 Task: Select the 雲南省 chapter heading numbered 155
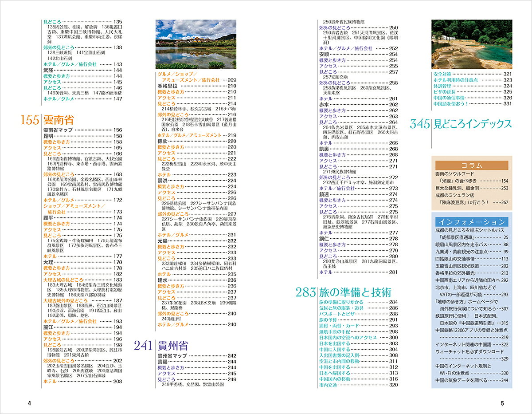(47, 120)
